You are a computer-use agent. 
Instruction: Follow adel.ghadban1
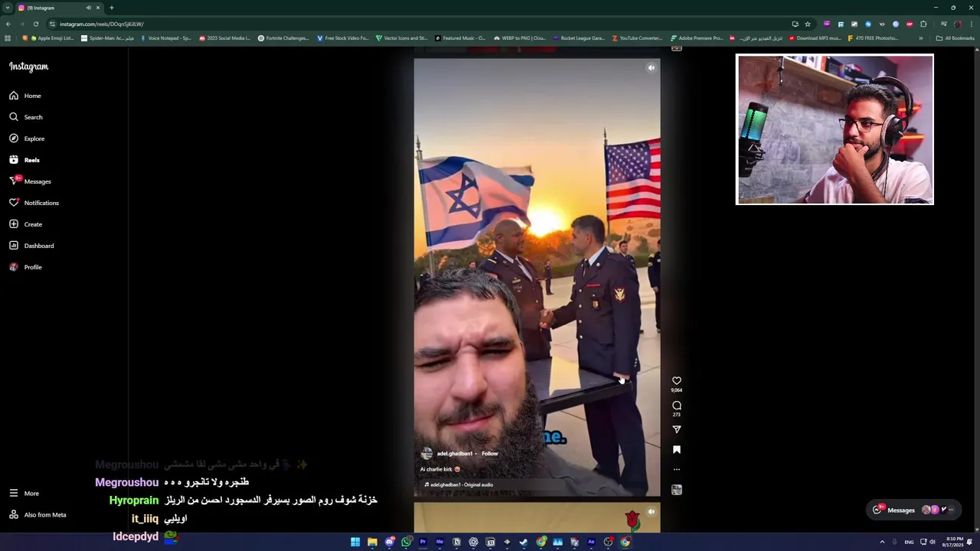tap(490, 454)
